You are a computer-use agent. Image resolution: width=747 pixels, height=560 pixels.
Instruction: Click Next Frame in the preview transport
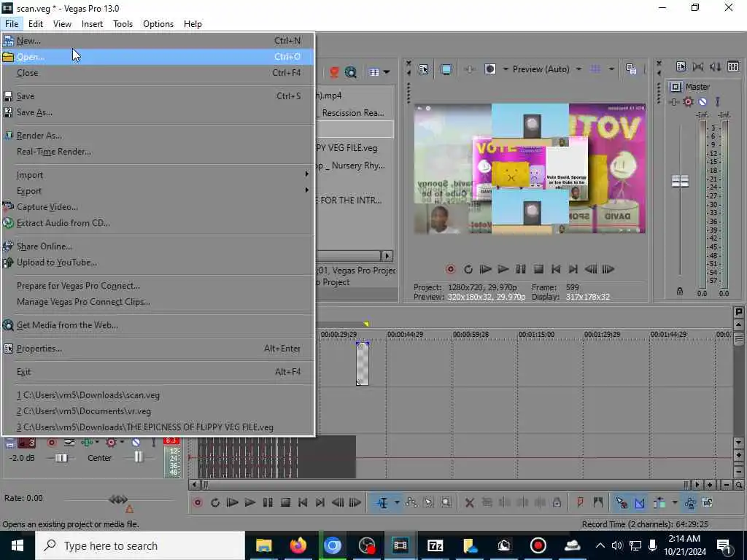click(608, 270)
